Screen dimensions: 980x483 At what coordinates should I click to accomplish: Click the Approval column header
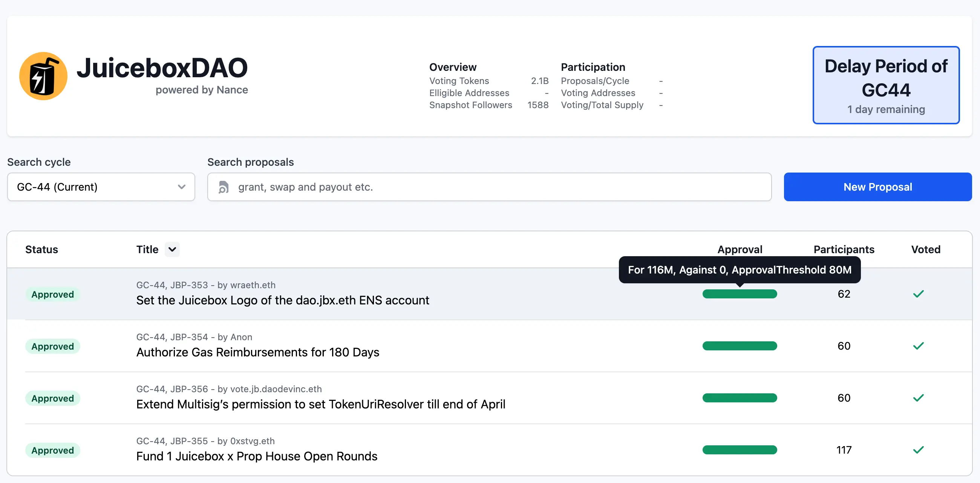[x=739, y=249]
